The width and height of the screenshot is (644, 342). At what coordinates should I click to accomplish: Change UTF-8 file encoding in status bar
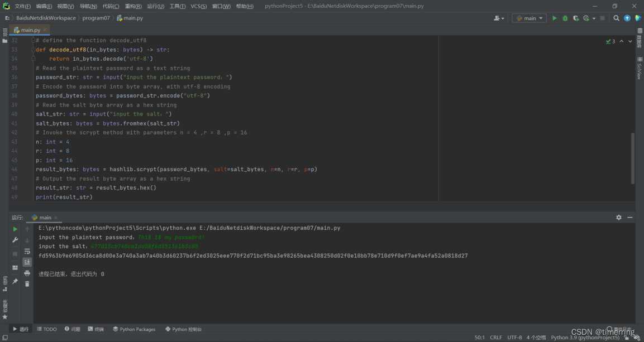(x=514, y=338)
